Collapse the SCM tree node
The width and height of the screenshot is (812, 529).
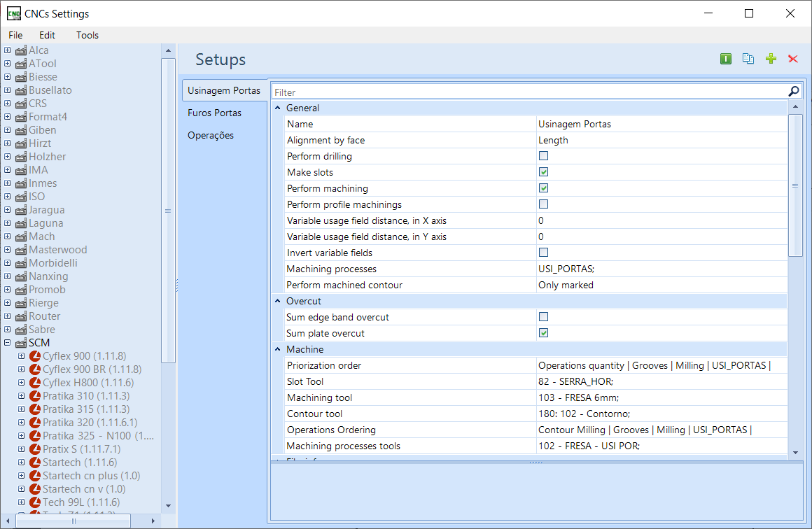(7, 343)
